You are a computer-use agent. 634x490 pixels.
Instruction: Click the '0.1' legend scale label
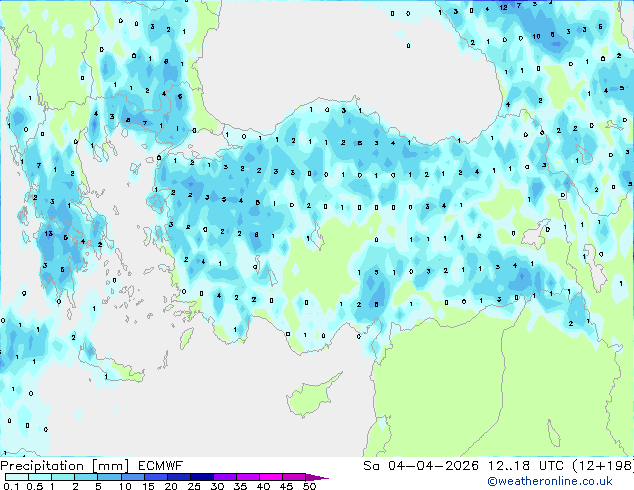tap(11, 486)
